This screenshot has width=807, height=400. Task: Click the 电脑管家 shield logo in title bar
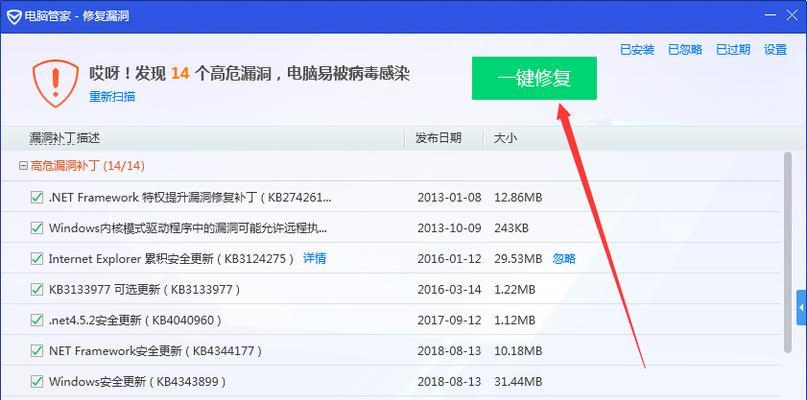14,16
